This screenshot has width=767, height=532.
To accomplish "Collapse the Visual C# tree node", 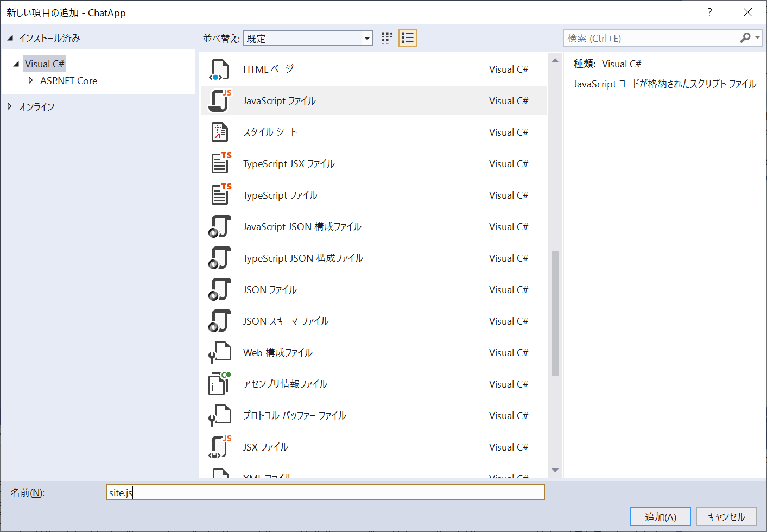I will coord(16,64).
